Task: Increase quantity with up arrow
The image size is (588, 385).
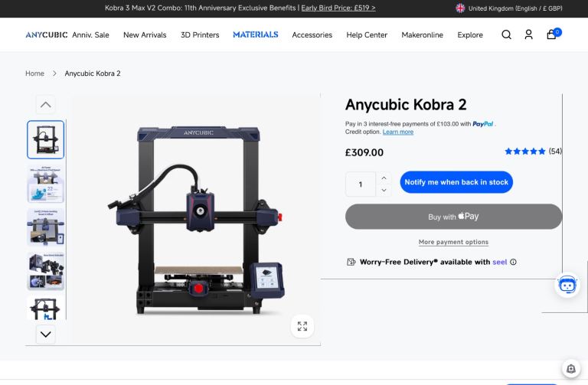Action: pyautogui.click(x=384, y=178)
